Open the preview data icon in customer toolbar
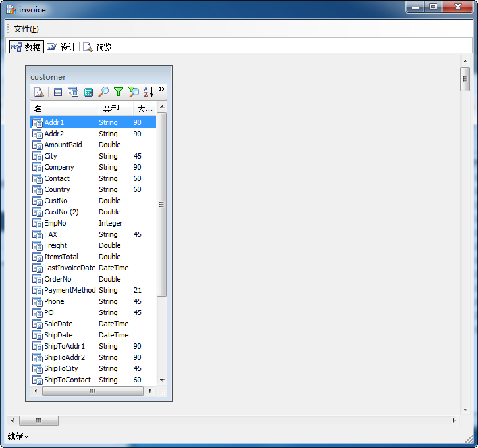The height and width of the screenshot is (448, 478). pos(39,92)
